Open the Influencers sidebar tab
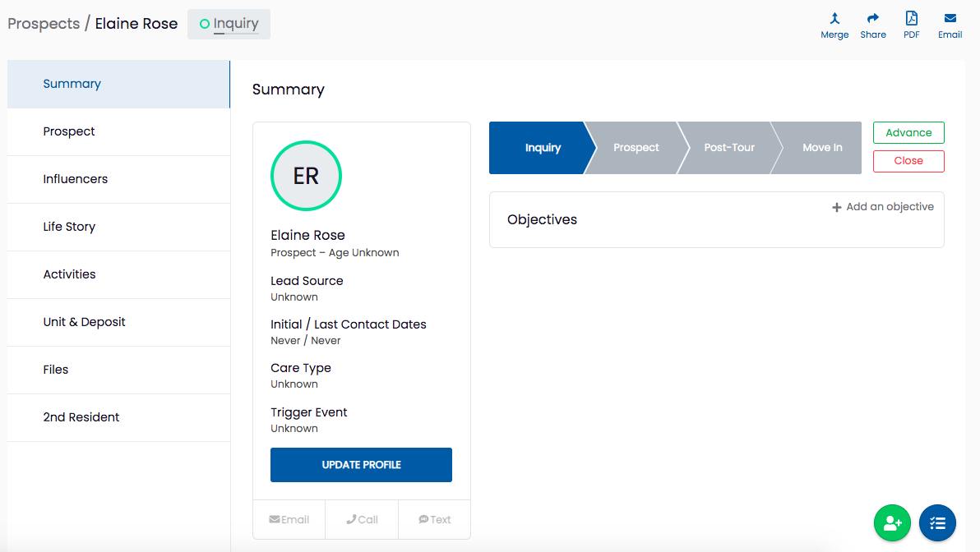Screen dimensions: 980x552 tap(118, 179)
